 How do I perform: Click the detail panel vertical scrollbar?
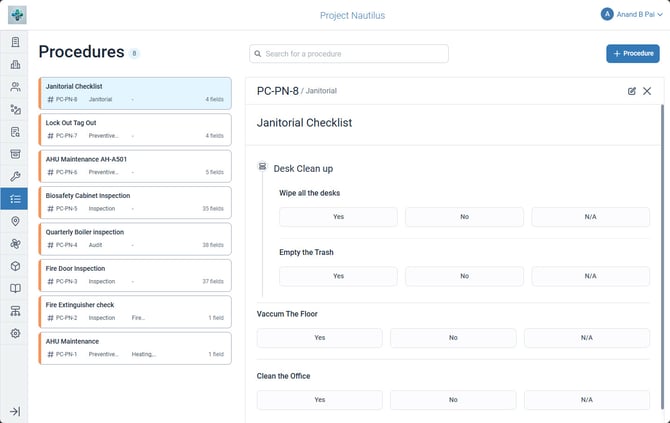[x=663, y=256]
